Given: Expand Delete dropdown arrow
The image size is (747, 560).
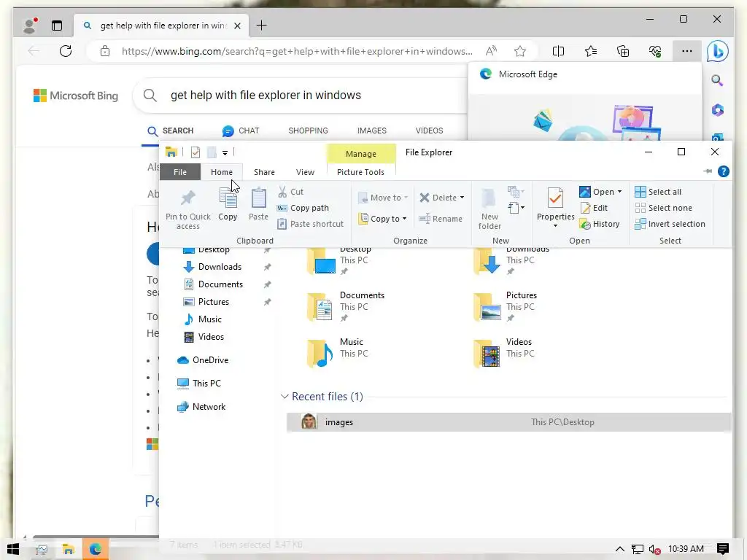Looking at the screenshot, I should tap(462, 198).
